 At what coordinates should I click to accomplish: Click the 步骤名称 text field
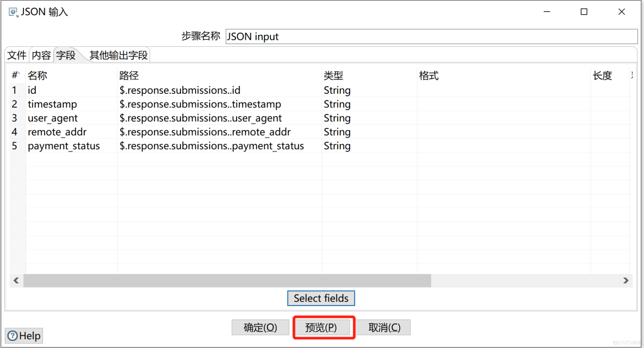tap(431, 36)
